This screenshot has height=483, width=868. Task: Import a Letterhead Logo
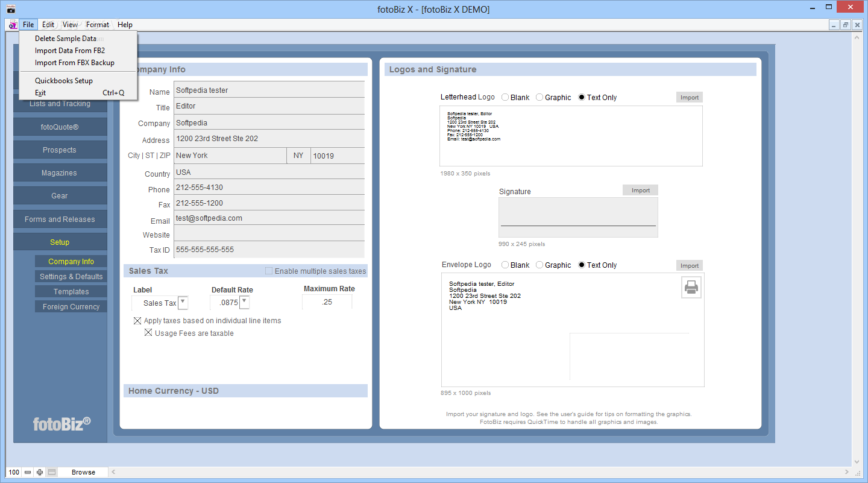(x=690, y=97)
